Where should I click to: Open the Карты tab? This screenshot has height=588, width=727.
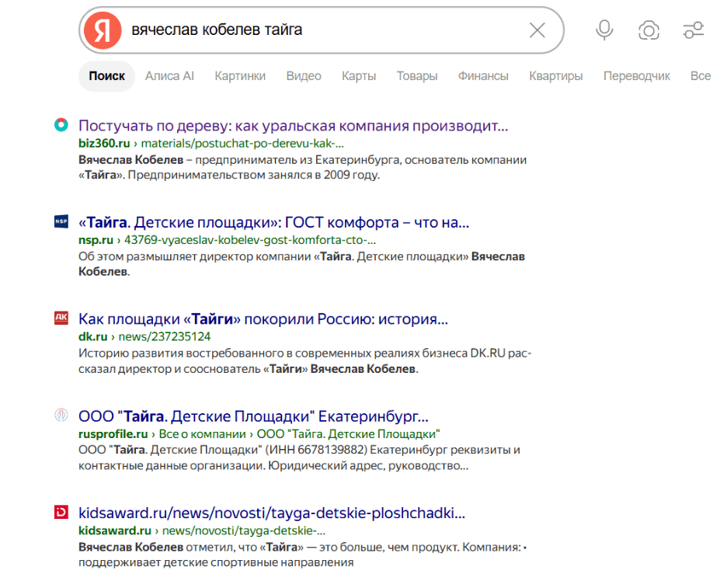coord(359,75)
